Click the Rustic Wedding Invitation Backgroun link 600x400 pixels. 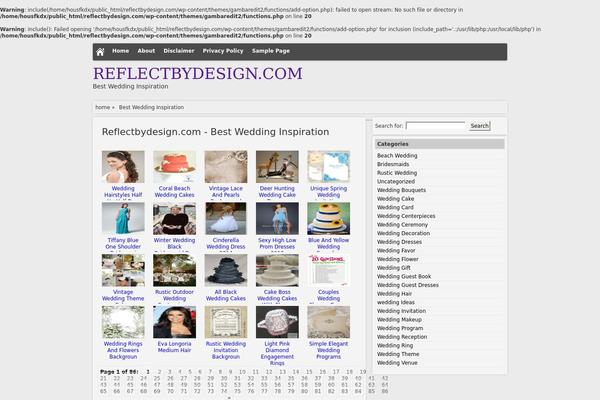pos(226,350)
